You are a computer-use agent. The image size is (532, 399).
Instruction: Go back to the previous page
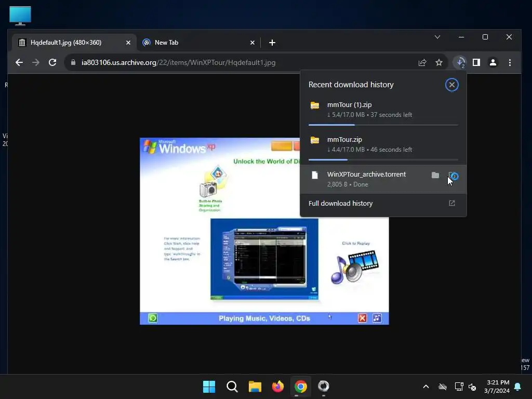19,62
